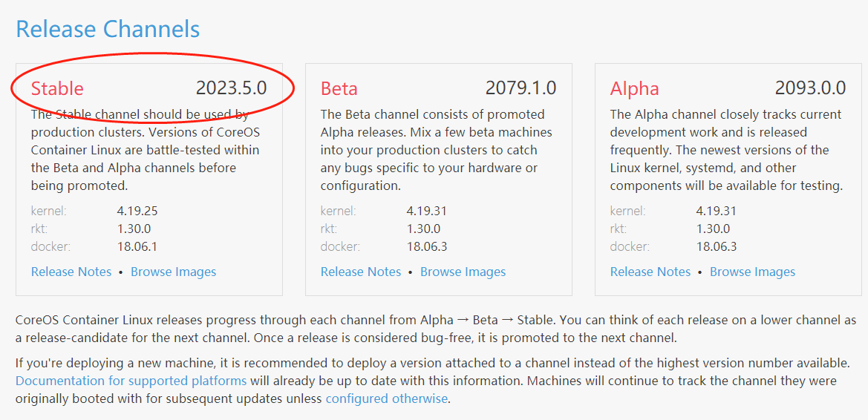868x420 pixels.
Task: Select the Stable version number 2023.5.0
Action: (232, 88)
